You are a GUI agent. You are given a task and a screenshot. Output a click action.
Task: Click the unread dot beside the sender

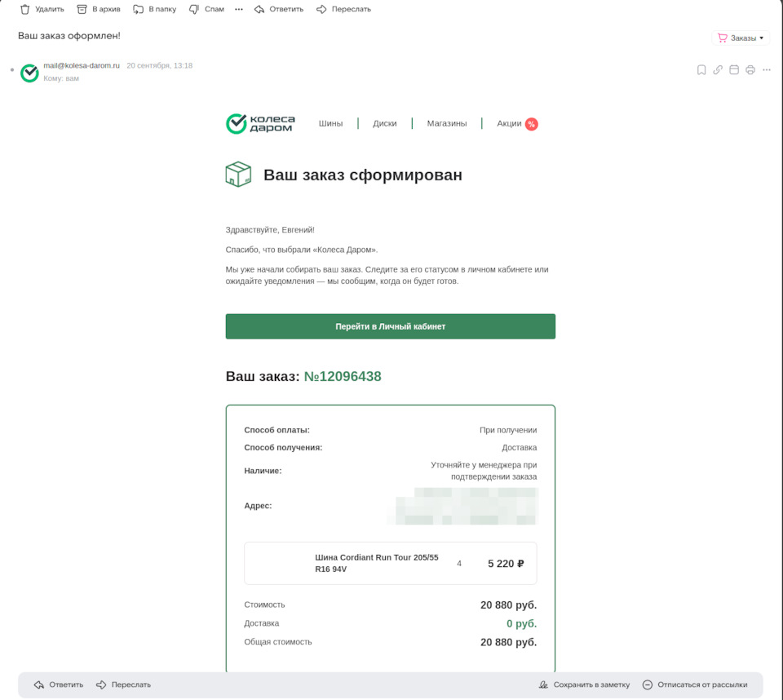(12, 70)
